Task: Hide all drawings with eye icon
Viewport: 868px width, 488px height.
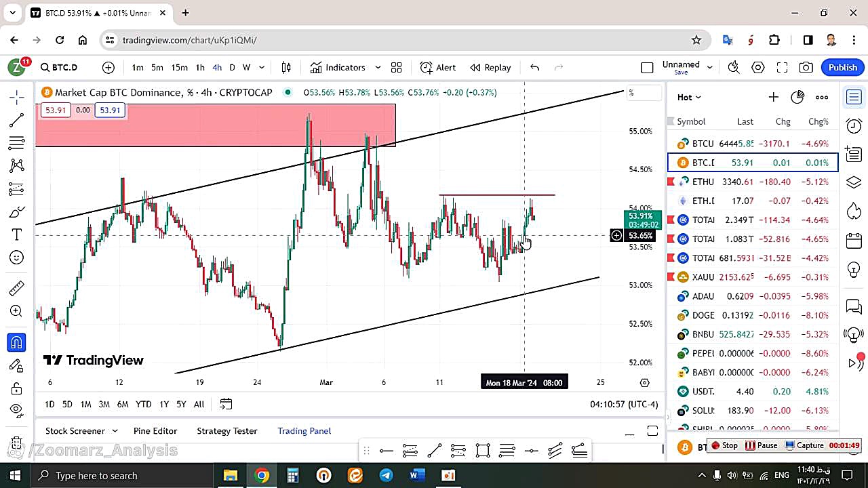Action: (x=17, y=409)
